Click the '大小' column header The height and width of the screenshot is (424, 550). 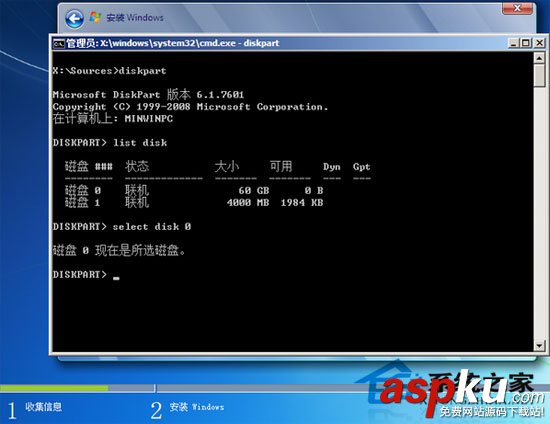227,167
